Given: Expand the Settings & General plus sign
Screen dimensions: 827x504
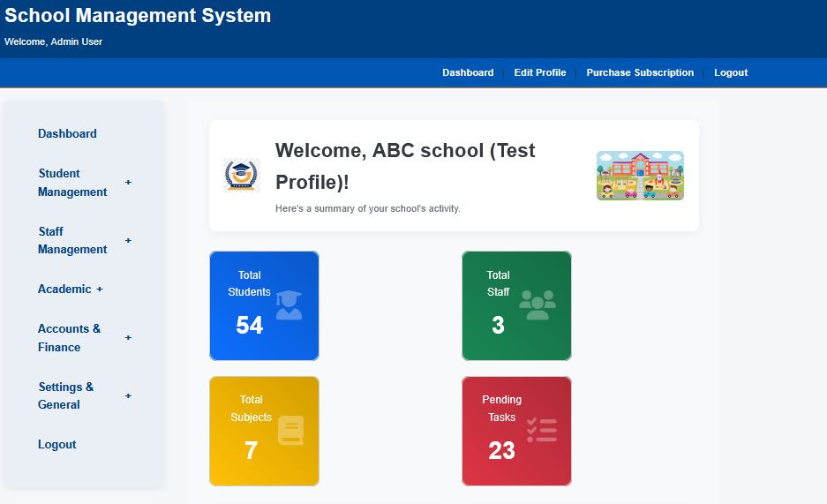Looking at the screenshot, I should [128, 395].
